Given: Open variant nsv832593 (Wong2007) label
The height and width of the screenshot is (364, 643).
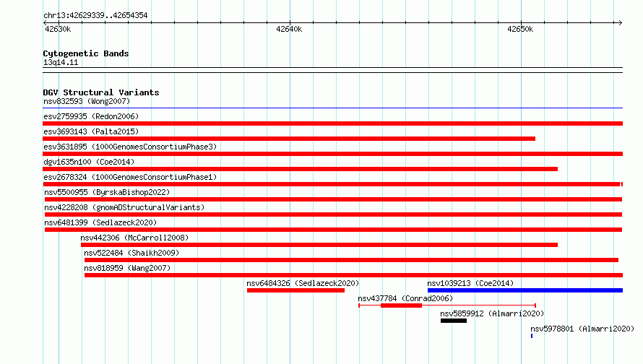Looking at the screenshot, I should point(87,101).
